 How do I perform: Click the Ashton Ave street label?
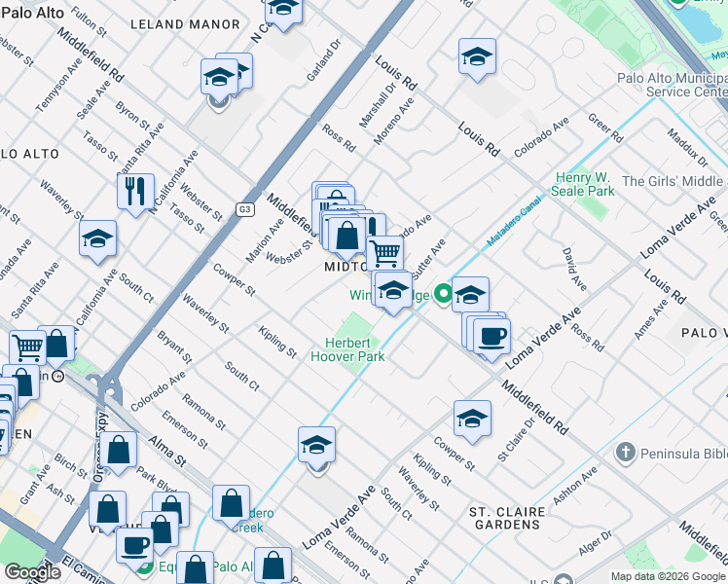pyautogui.click(x=575, y=486)
